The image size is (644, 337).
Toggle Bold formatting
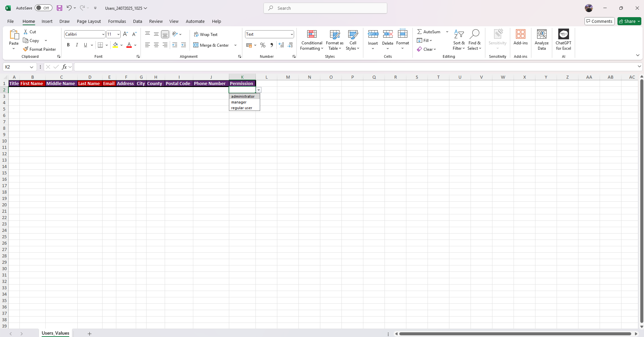point(68,45)
